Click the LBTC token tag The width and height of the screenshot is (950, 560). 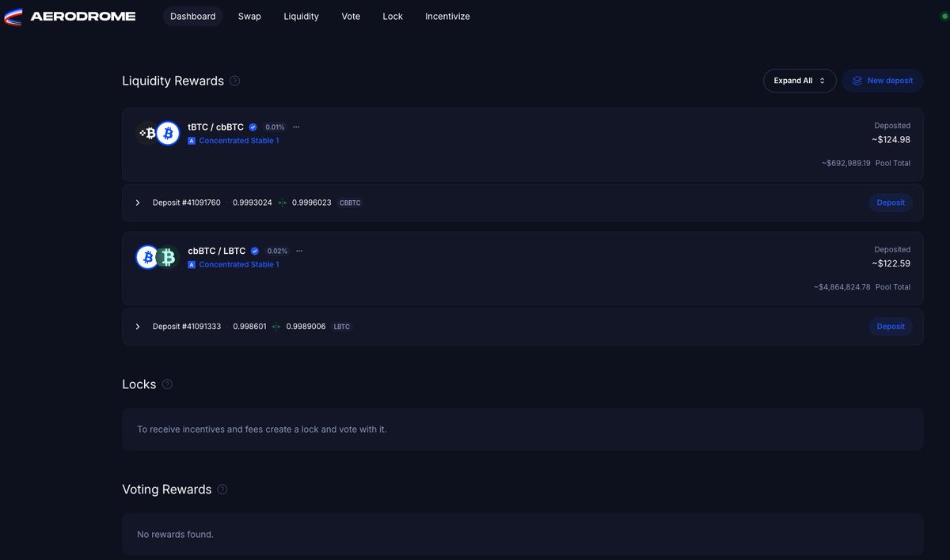point(341,327)
